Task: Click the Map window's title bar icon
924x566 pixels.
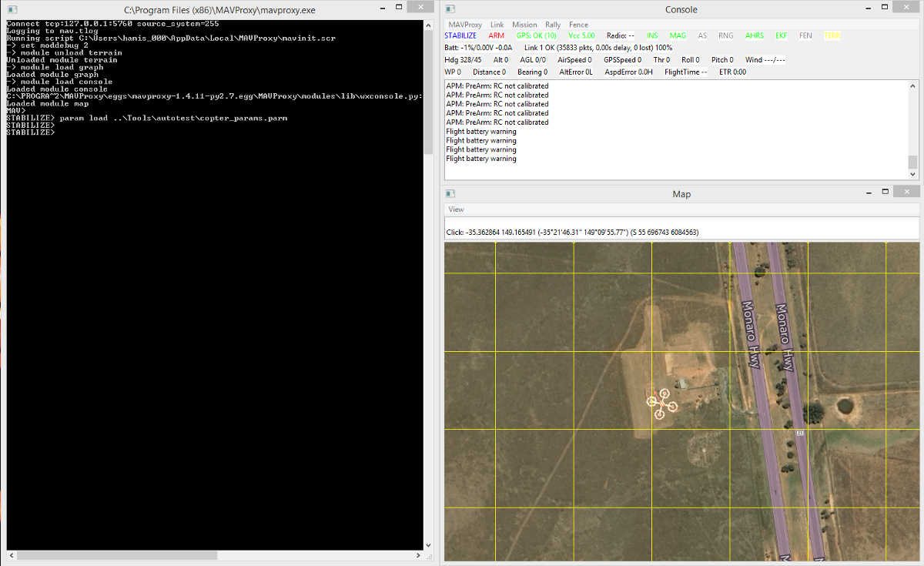Action: (x=451, y=194)
